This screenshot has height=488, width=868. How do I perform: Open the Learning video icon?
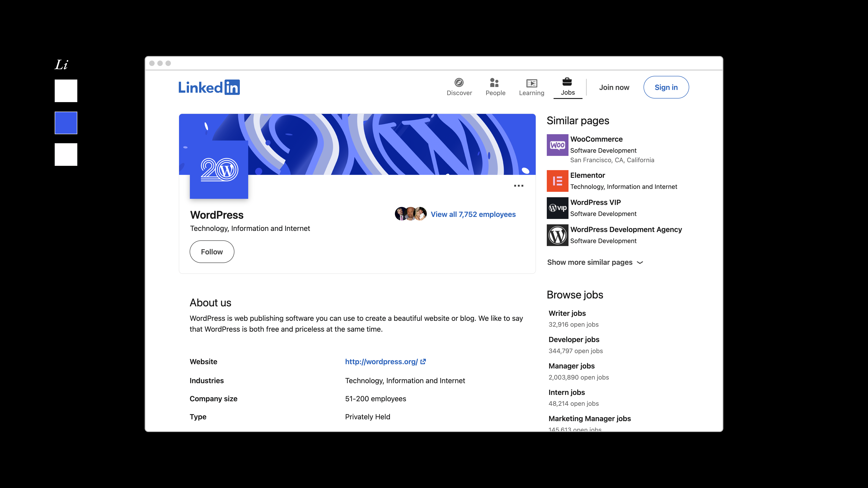(531, 83)
